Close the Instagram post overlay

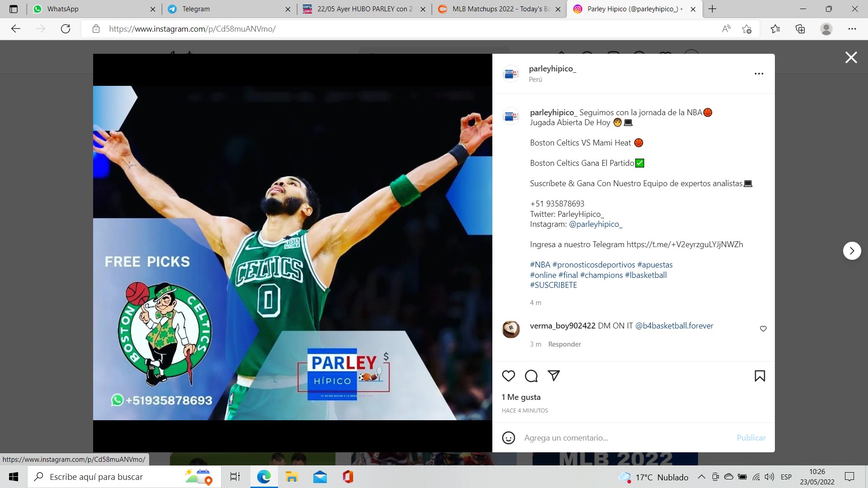click(x=851, y=57)
